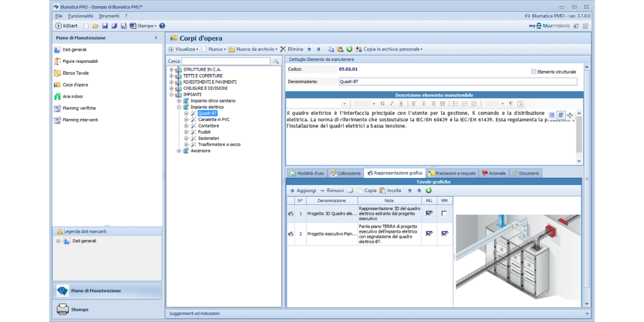Click the Stampe button in bottom-left panel
644x322 pixels.
pyautogui.click(x=79, y=310)
